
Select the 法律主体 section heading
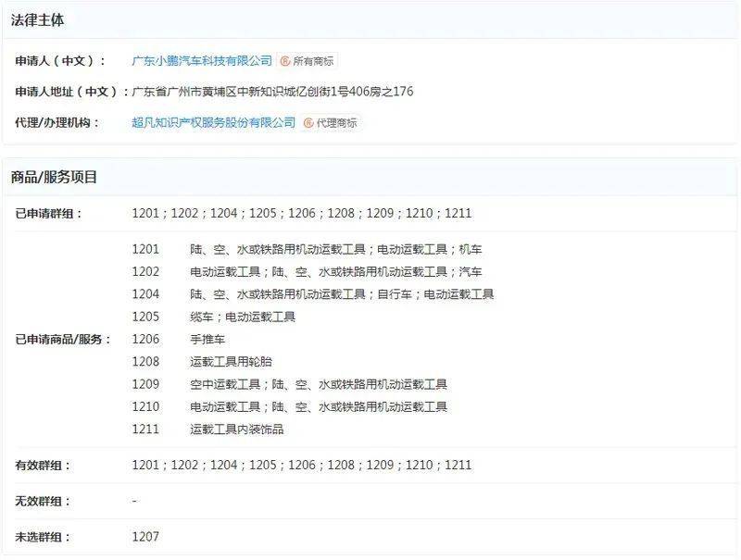(x=37, y=20)
